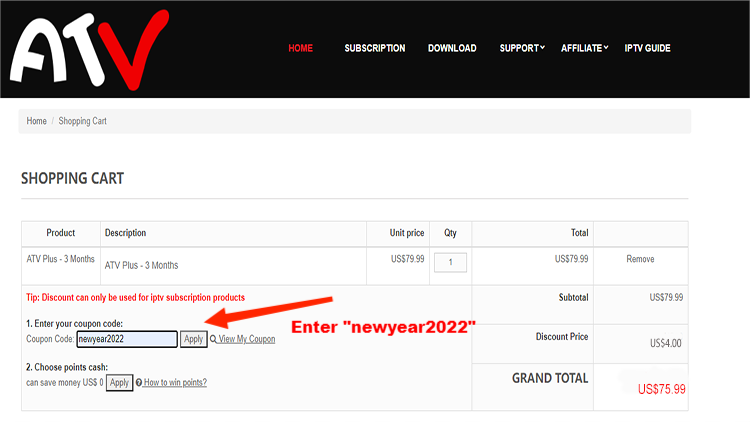Go to SUBSCRIPTION page

pyautogui.click(x=375, y=48)
